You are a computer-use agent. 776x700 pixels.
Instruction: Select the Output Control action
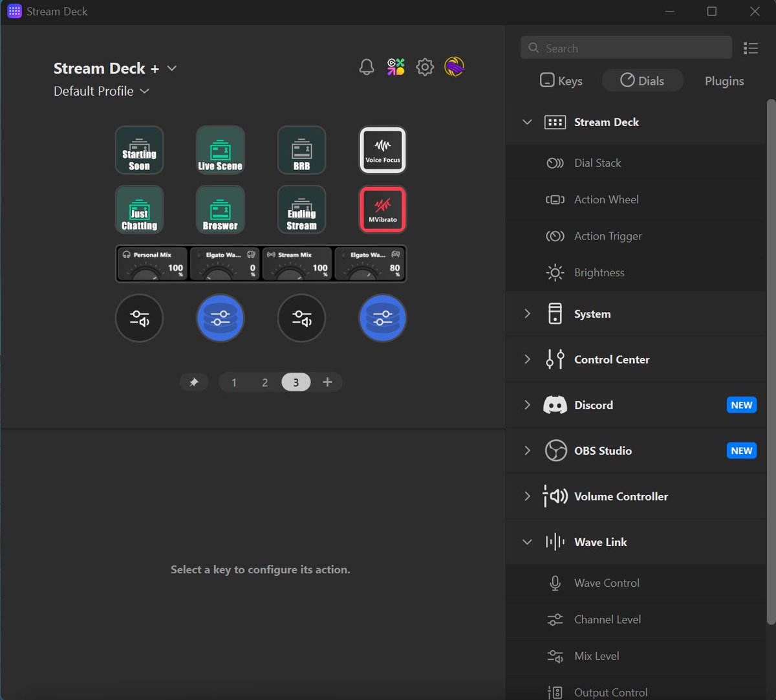[x=636, y=687]
